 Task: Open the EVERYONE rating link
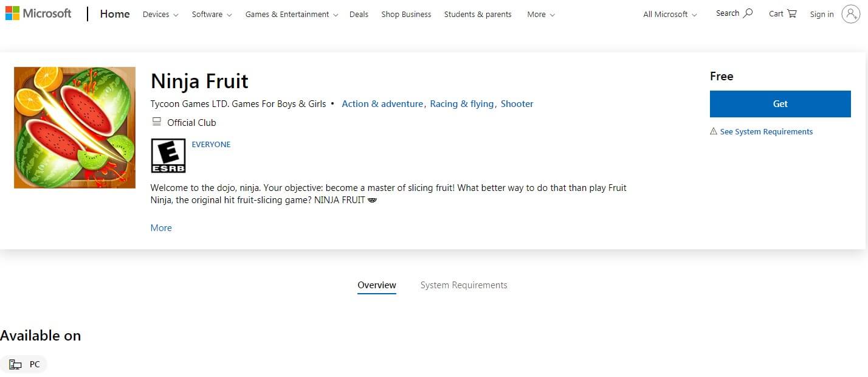tap(211, 145)
